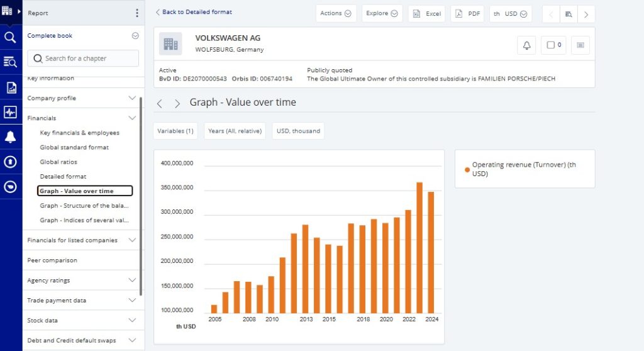Open Global standard format chapter
Image resolution: width=644 pixels, height=351 pixels.
coord(74,147)
